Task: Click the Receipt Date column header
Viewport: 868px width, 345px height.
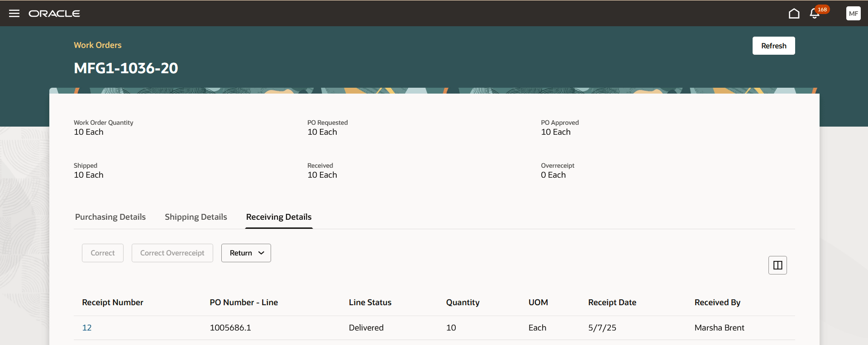Action: click(x=612, y=302)
